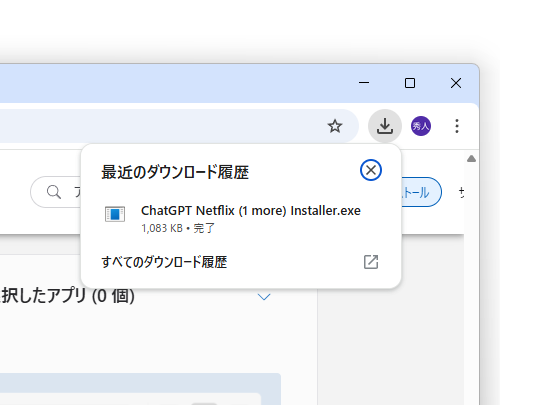Open ChatGPT Netflix Installer.exe download
Viewport: 540px width, 405px height.
pos(241,218)
